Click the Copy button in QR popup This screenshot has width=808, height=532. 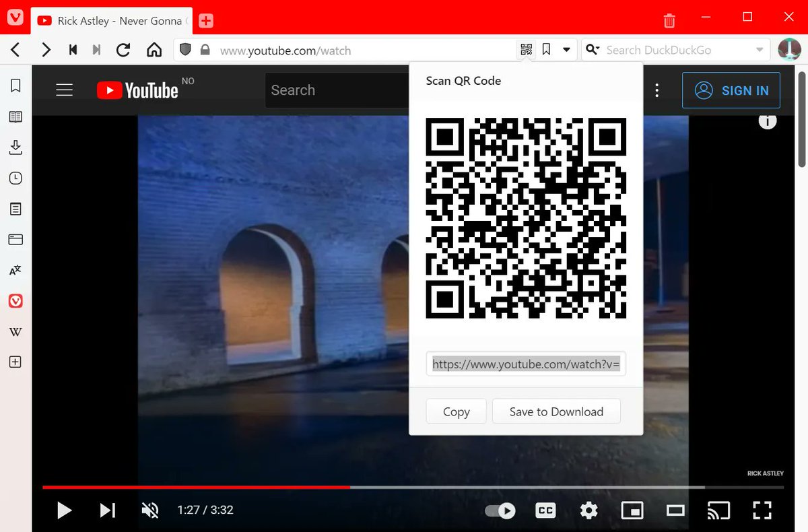click(x=457, y=411)
